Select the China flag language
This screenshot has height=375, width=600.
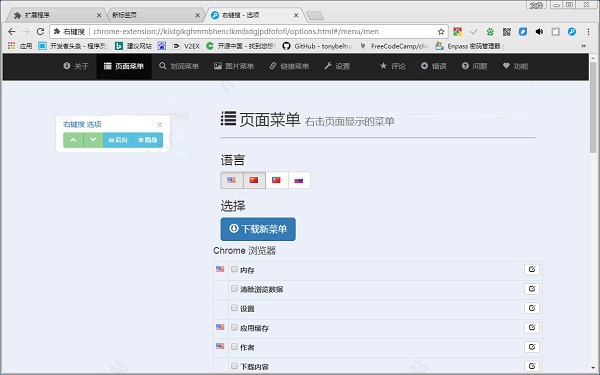[254, 180]
